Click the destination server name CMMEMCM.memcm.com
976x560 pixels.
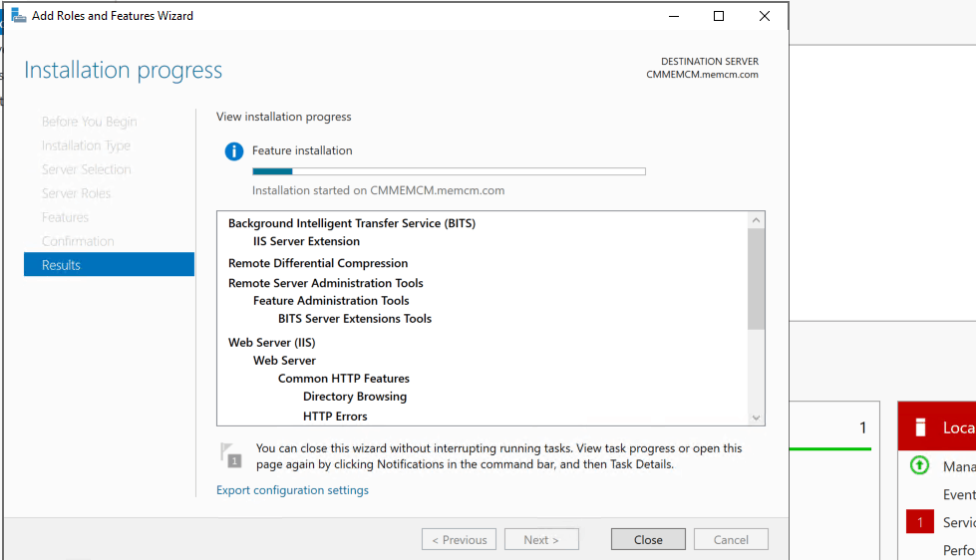click(702, 75)
